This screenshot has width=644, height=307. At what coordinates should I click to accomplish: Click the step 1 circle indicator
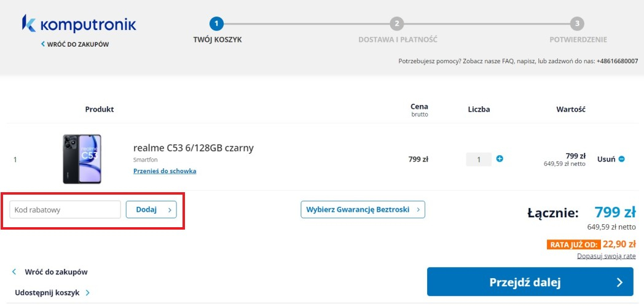216,24
